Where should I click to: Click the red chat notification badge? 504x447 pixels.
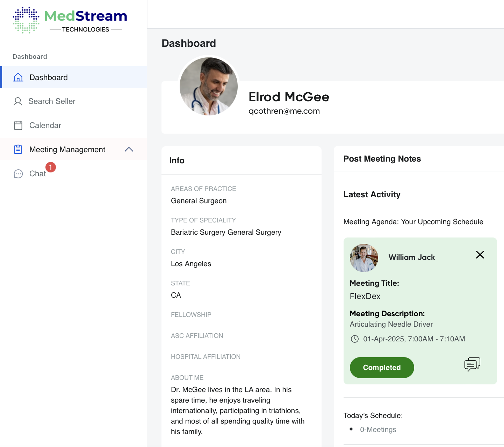pyautogui.click(x=51, y=168)
